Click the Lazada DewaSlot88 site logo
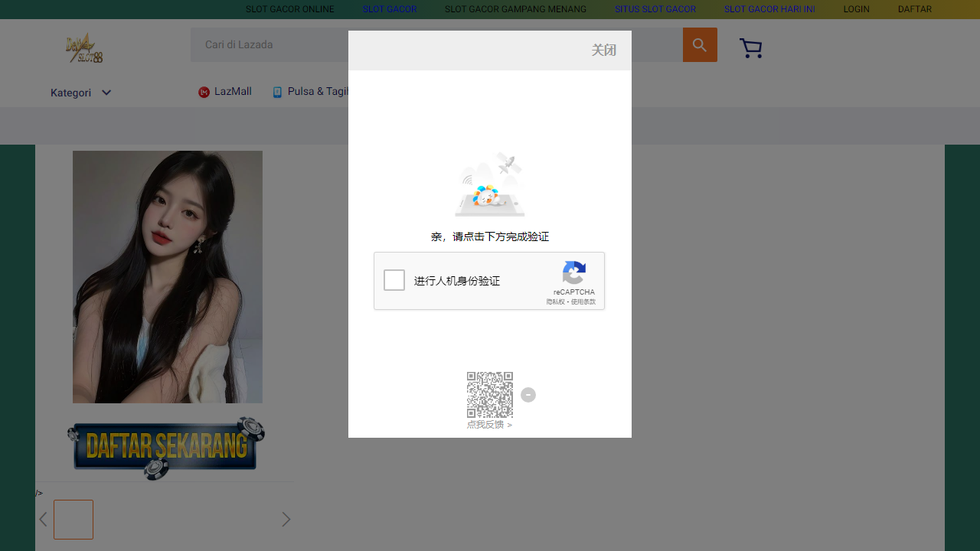This screenshot has width=980, height=551. 83,47
